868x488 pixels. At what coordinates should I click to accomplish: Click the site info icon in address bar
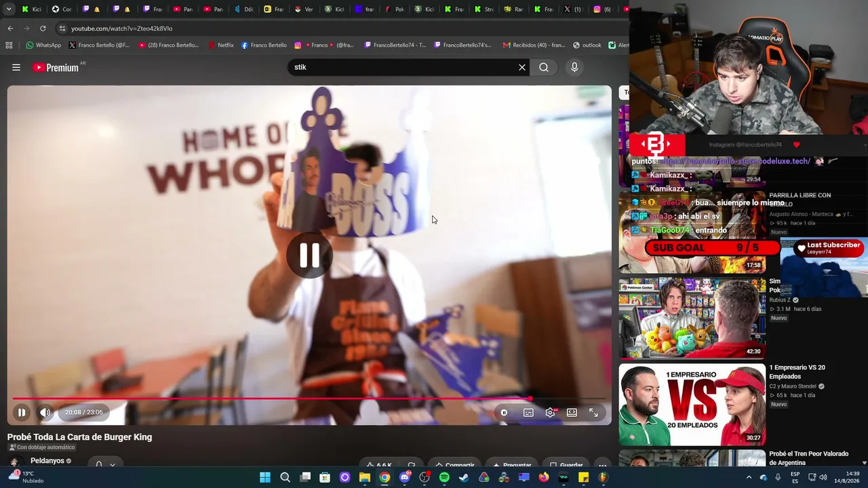62,28
